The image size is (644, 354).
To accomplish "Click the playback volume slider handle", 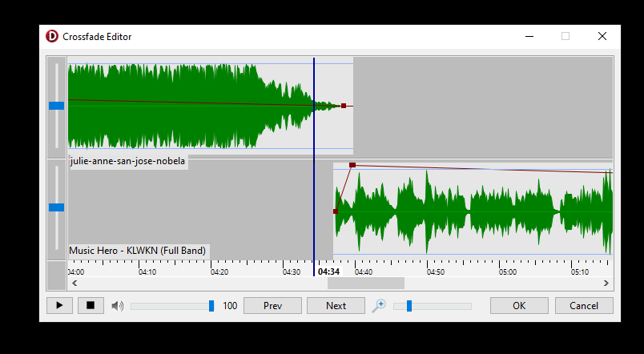I will click(x=211, y=305).
